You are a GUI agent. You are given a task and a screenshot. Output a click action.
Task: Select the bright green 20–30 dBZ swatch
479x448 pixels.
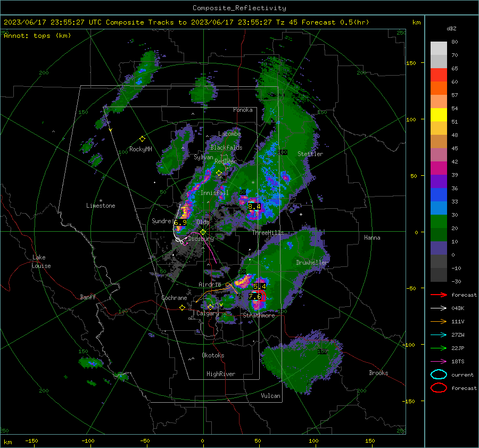[x=439, y=221]
